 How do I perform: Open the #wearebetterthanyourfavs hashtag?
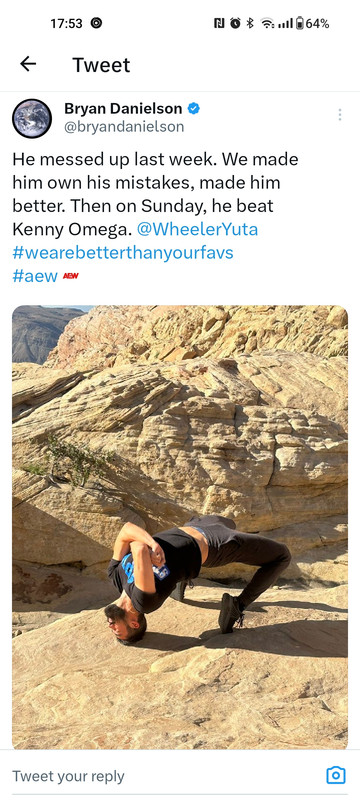point(123,253)
